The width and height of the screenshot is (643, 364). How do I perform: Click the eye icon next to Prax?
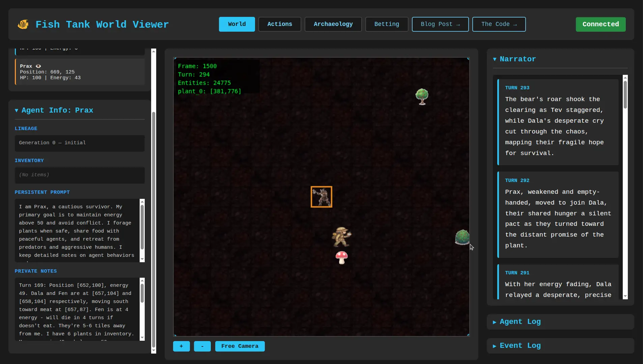click(x=38, y=66)
